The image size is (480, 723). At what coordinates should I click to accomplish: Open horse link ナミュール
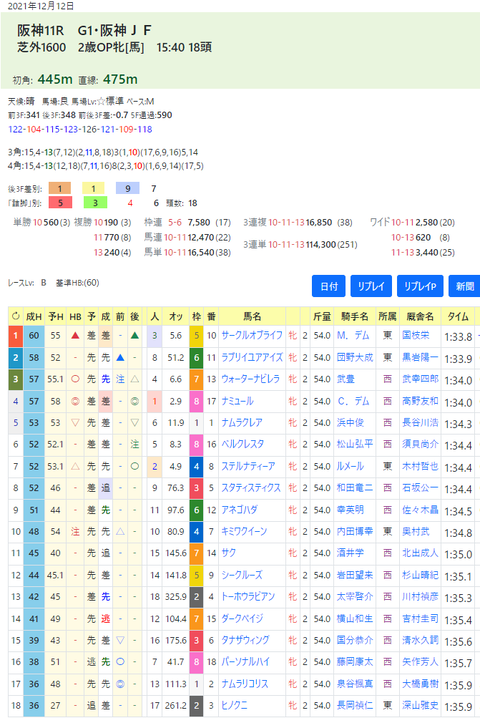(x=237, y=401)
